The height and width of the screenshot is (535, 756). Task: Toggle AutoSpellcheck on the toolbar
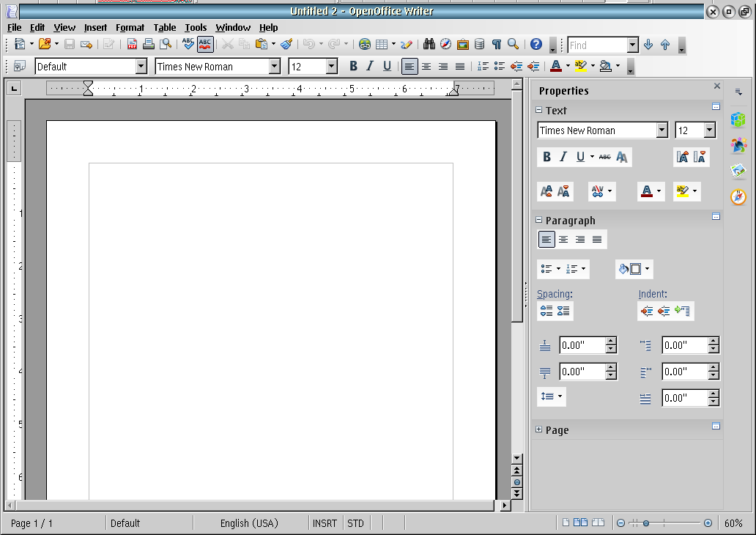(x=205, y=45)
